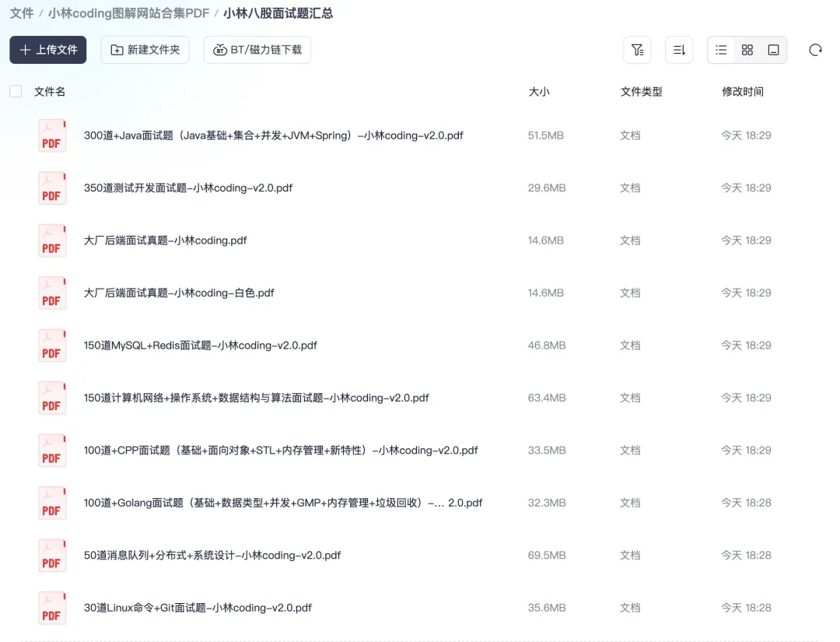Open BT/磁力链下载 option
The height and width of the screenshot is (642, 840).
pos(257,50)
